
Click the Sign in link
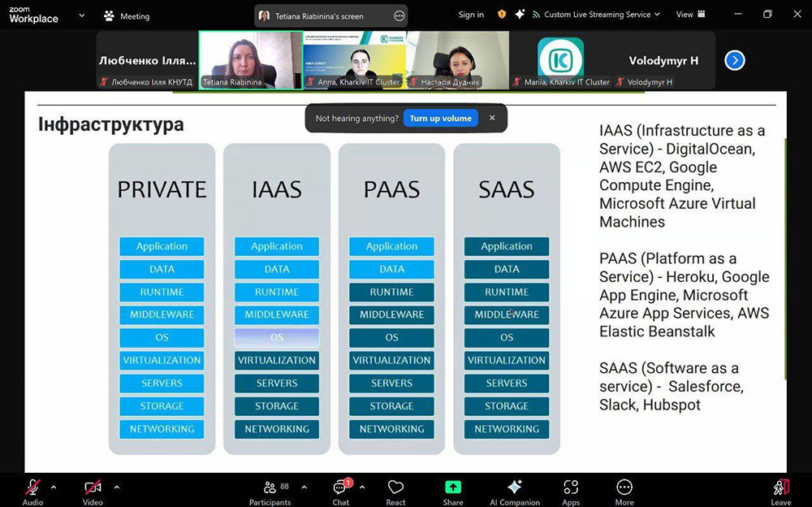(x=471, y=15)
